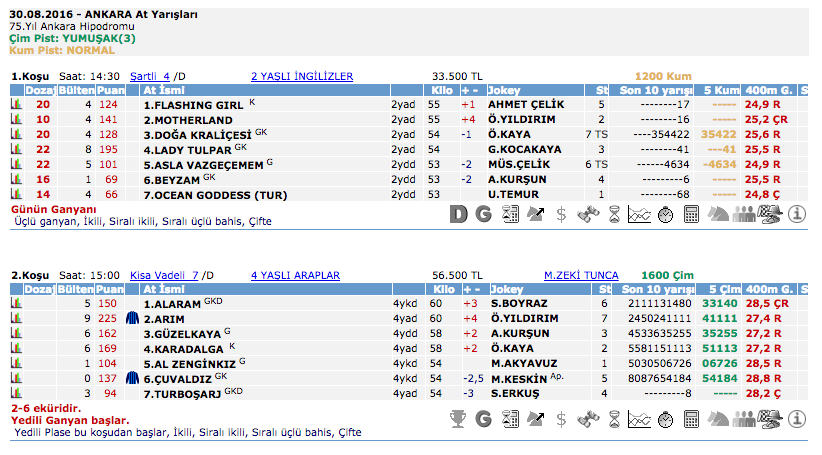This screenshot has height=455, width=822.
Task: Click the dollar sign icon in race 1
Action: pyautogui.click(x=561, y=213)
